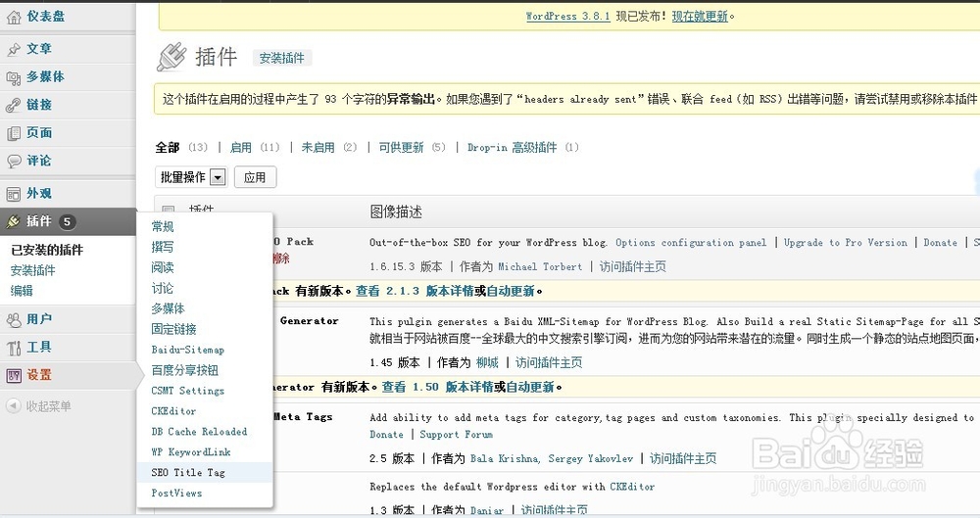Screen dimensions: 980x518
Task: Click 自动更新 link for version 2.1.3
Action: pos(511,291)
